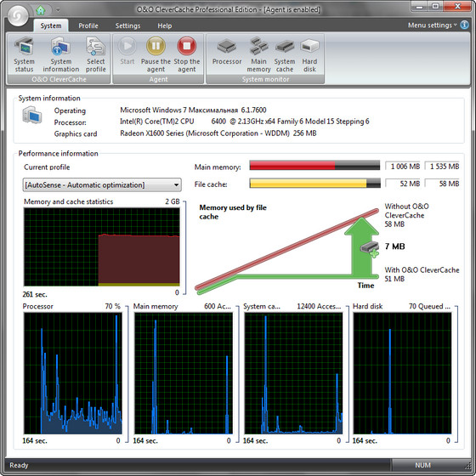Screen dimensions: 476x476
Task: Click the green home icon in title bar
Action: (41, 10)
